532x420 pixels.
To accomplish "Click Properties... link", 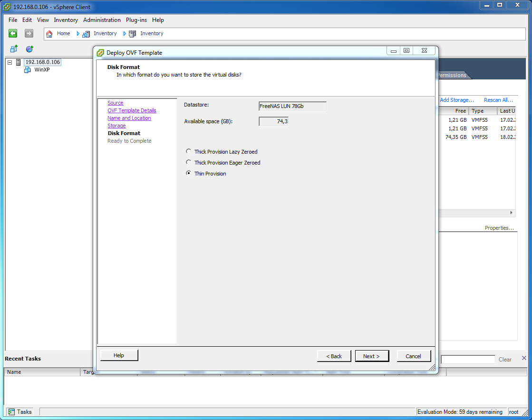I will (x=499, y=228).
